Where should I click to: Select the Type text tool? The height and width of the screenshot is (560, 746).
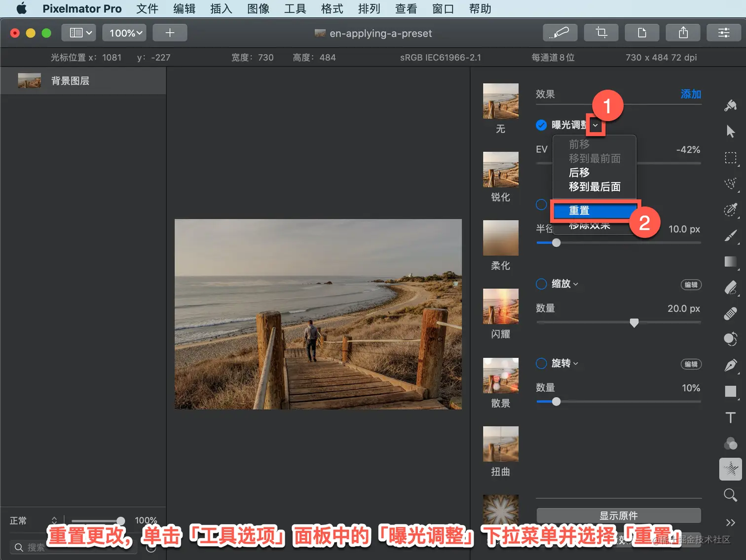click(731, 418)
